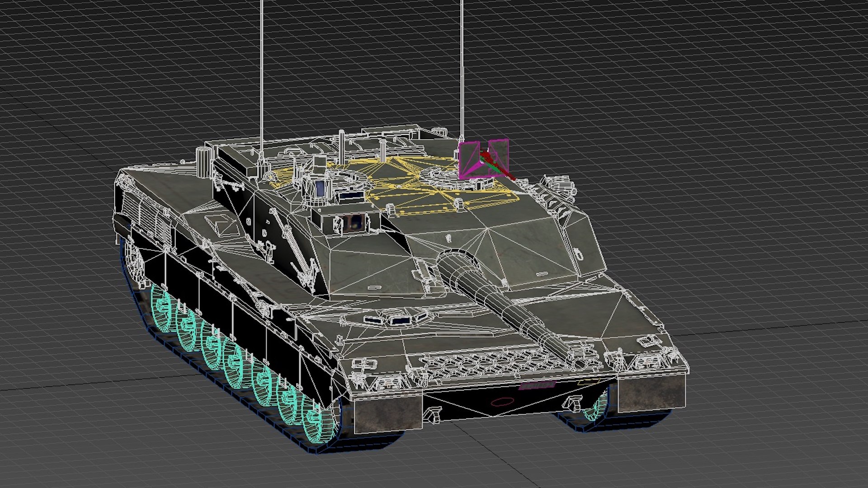Screen dimensions: 868x488
Task: Select the left tall antenna mast
Action: coord(261,81)
